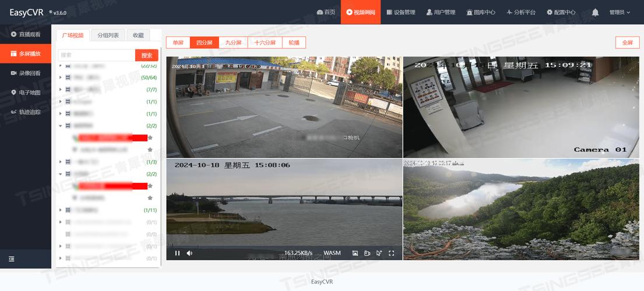The image size is (644, 291).
Task: Click the (0/0) device count
Action: point(151,235)
